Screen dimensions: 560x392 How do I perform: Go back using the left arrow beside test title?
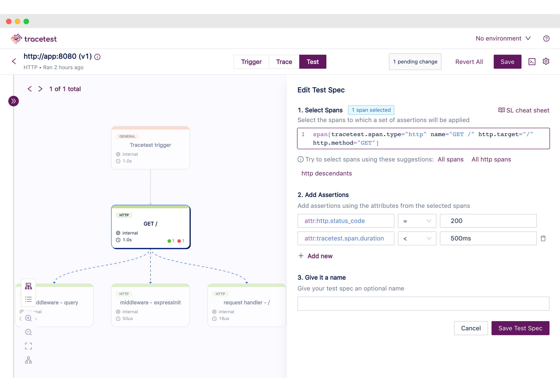[14, 61]
